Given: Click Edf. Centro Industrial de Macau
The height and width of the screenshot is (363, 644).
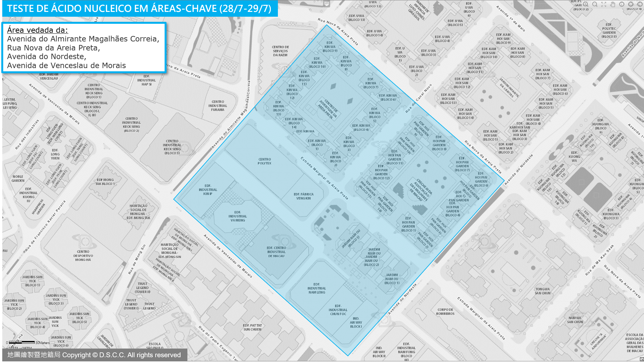Looking at the screenshot, I should pyautogui.click(x=276, y=252).
